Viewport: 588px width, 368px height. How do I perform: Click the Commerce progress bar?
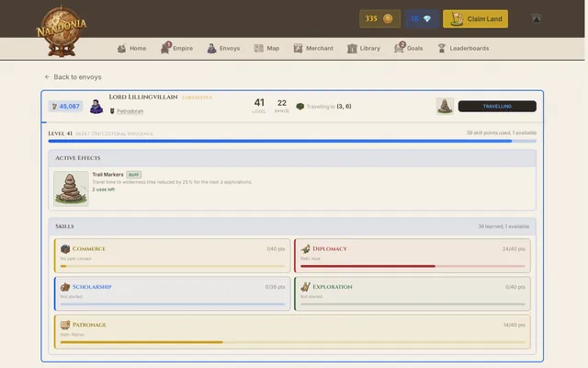click(x=173, y=266)
